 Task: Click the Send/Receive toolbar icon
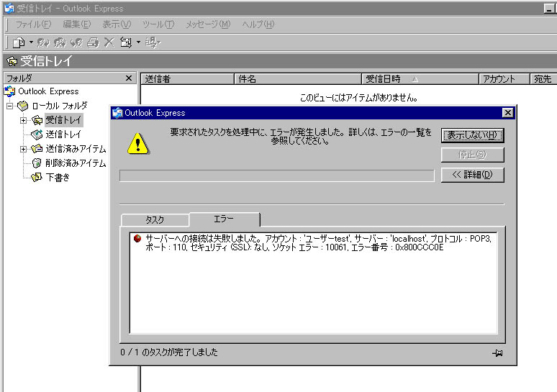[x=126, y=42]
